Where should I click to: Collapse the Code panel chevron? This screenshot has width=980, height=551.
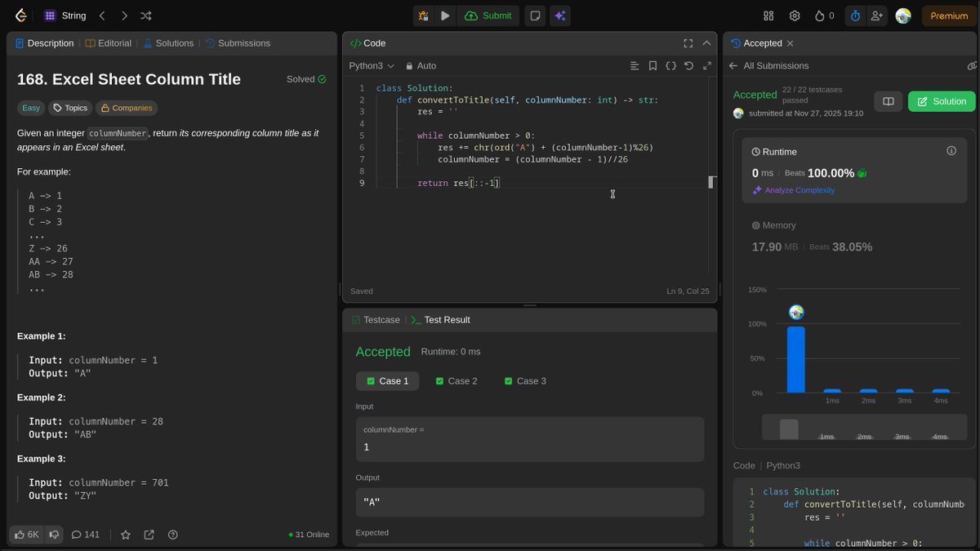pyautogui.click(x=706, y=43)
